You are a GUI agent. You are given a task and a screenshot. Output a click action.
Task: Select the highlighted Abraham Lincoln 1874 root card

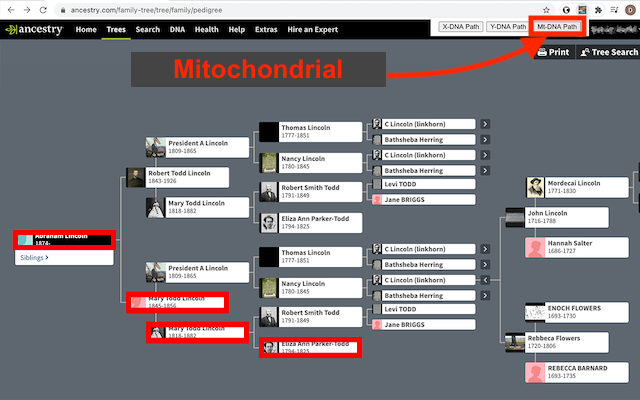pyautogui.click(x=64, y=240)
